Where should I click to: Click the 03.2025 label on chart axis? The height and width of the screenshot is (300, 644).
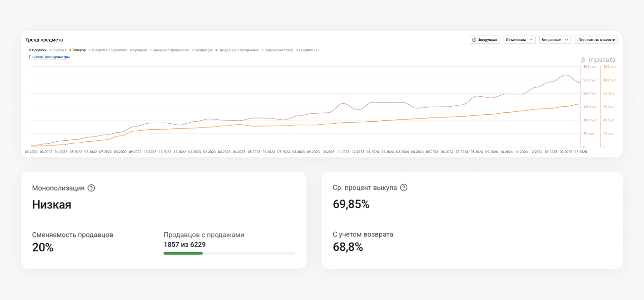click(x=581, y=152)
